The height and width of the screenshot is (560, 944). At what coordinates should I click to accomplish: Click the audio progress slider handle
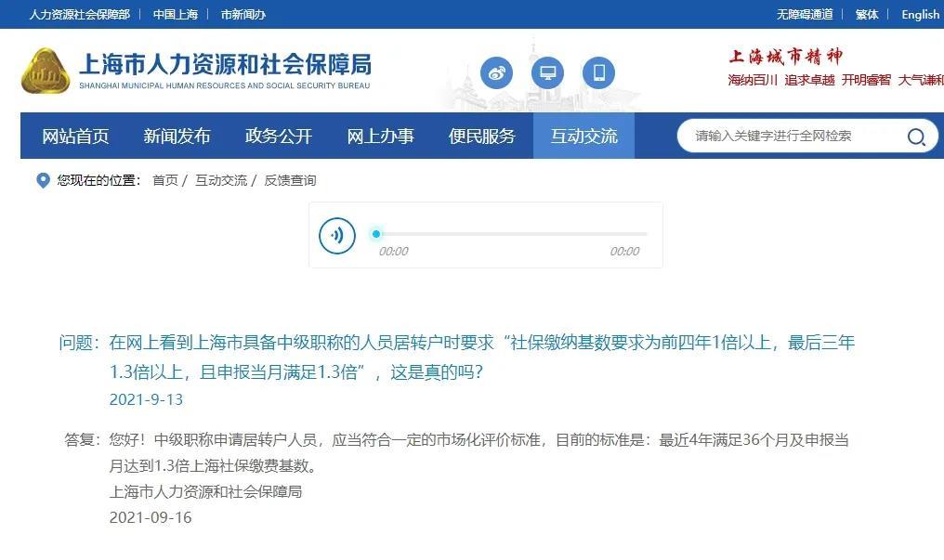376,234
